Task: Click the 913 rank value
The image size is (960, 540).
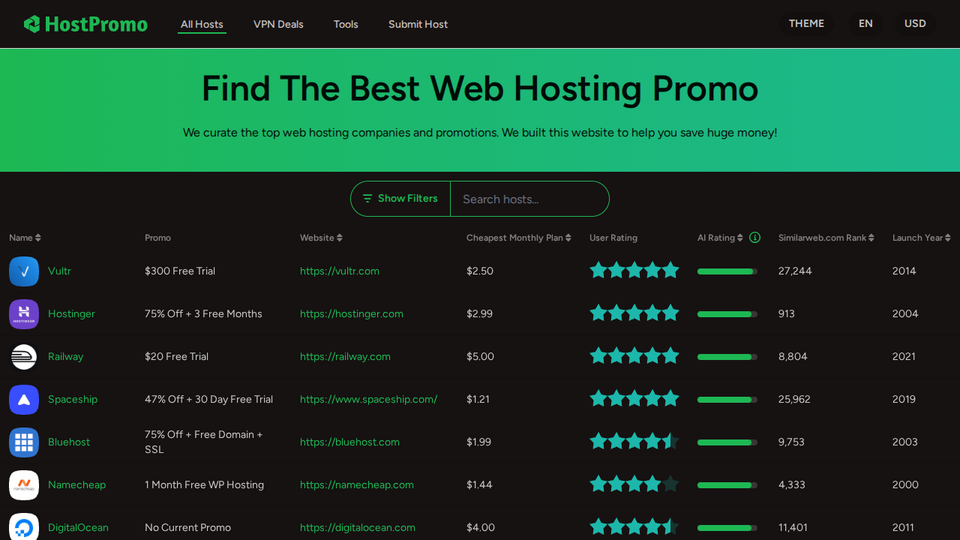Action: 786,313
